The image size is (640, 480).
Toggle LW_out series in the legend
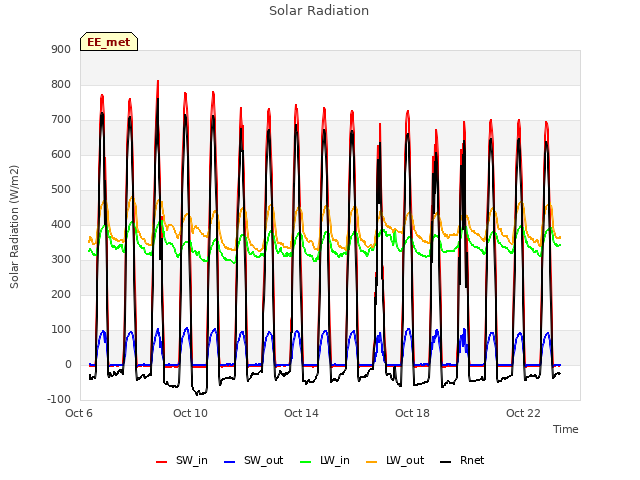point(395,460)
